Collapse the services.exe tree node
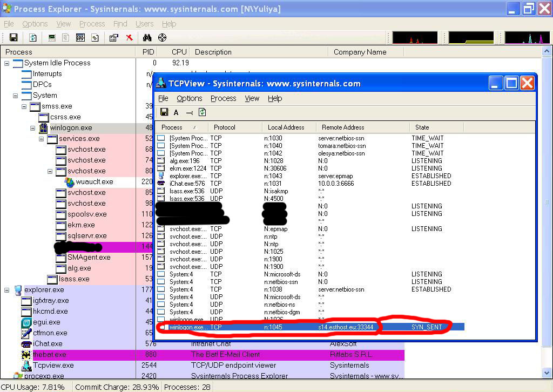 [41, 139]
